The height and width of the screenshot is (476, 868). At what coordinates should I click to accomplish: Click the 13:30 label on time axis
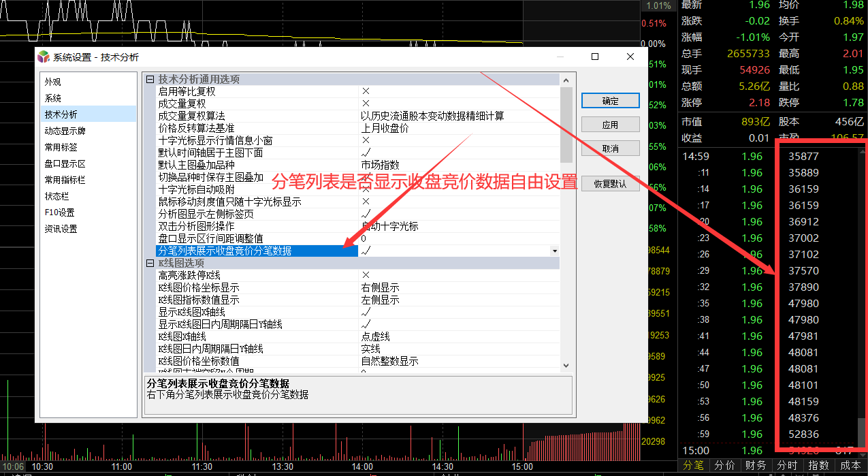283,467
